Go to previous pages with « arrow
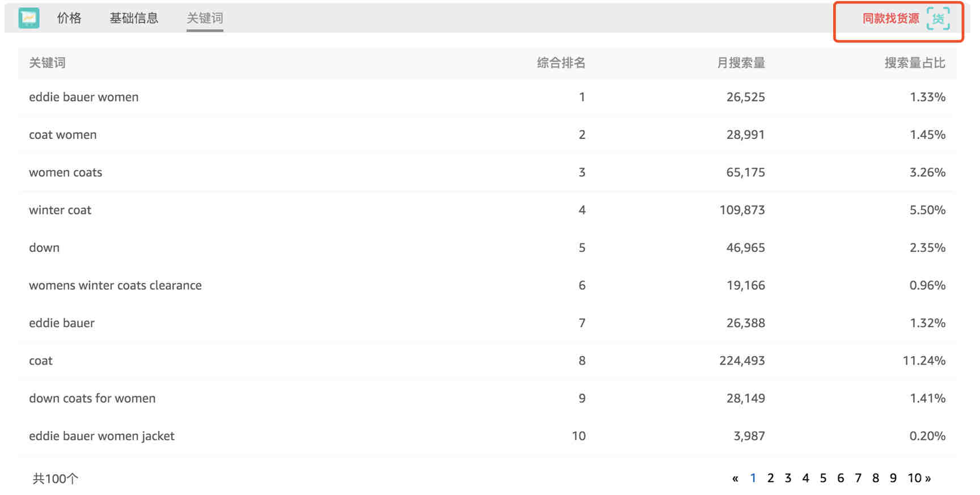 pos(735,479)
